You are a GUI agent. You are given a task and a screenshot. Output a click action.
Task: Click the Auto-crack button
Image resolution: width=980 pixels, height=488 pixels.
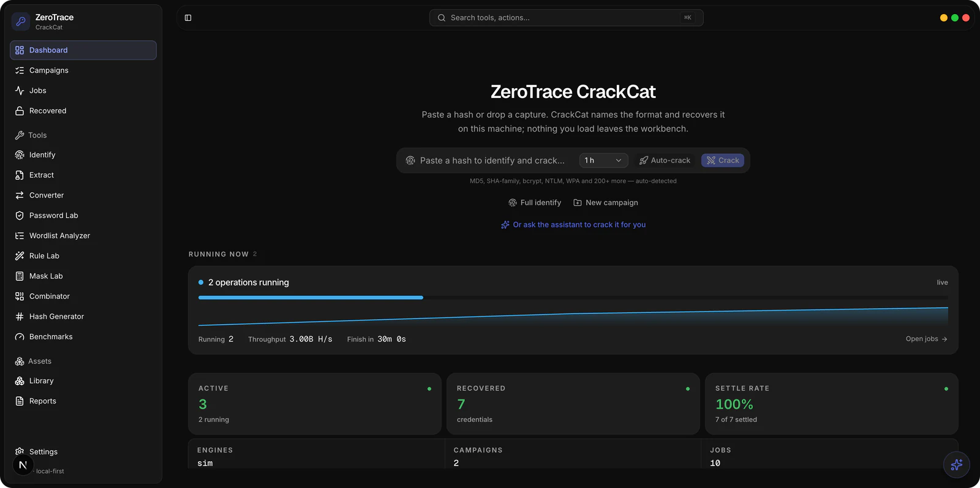(x=665, y=160)
